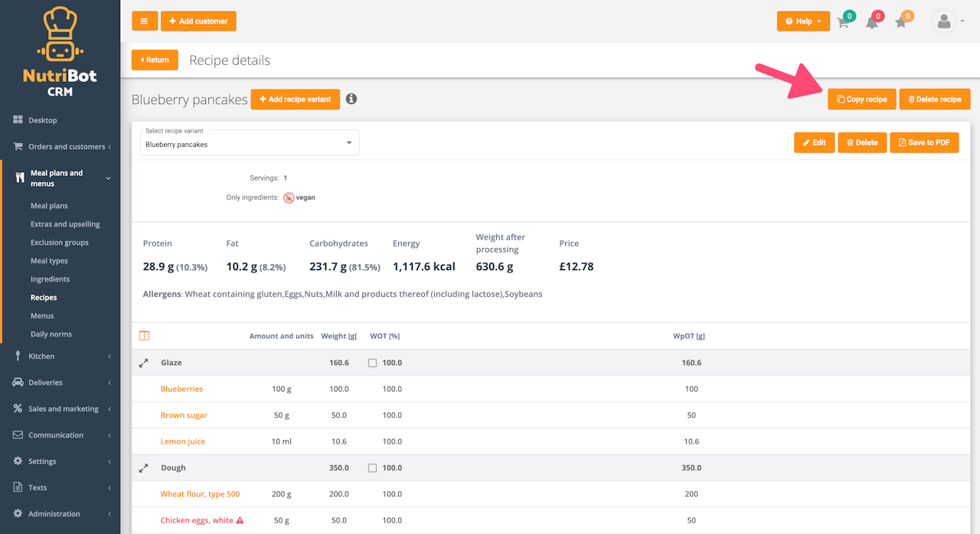The height and width of the screenshot is (534, 980).
Task: Tick the WOT checkbox in Dough row
Action: click(x=373, y=468)
